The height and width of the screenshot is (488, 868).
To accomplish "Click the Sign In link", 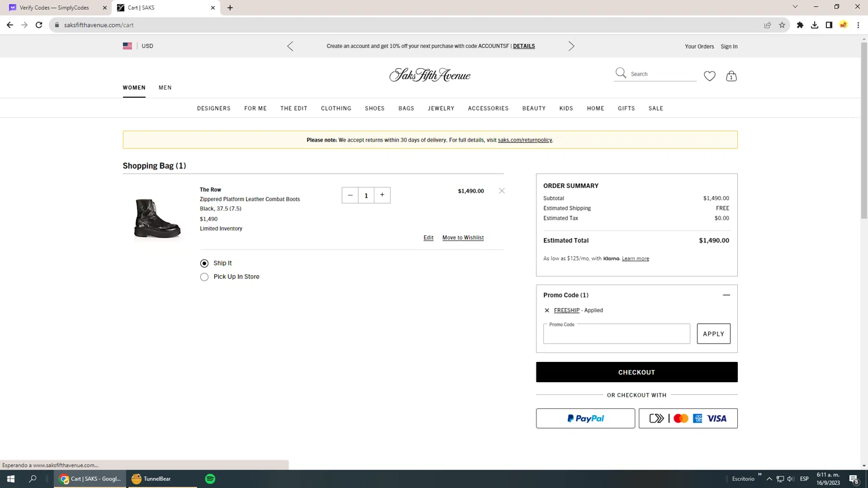I will pyautogui.click(x=729, y=46).
